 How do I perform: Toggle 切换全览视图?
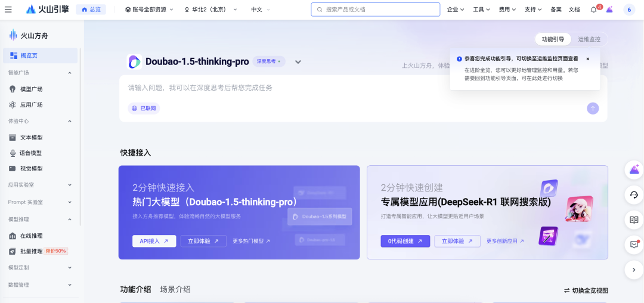point(586,290)
